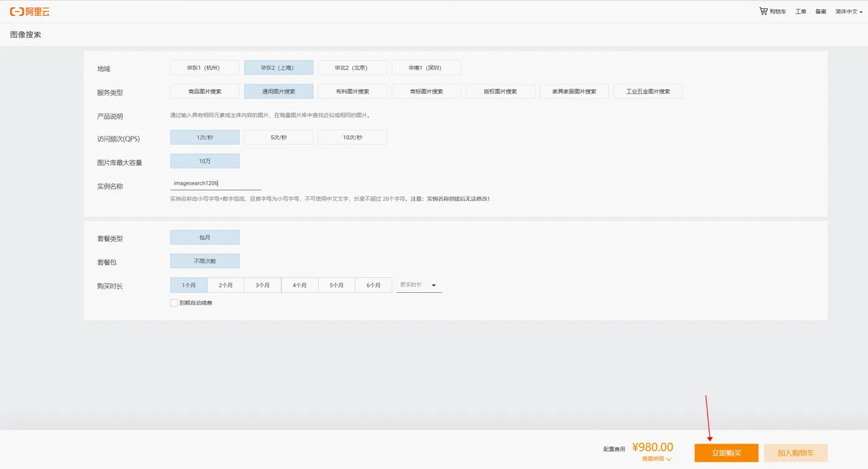This screenshot has height=469, width=868.
Task: Tick the 到期自动续费 checkbox
Action: (x=174, y=303)
